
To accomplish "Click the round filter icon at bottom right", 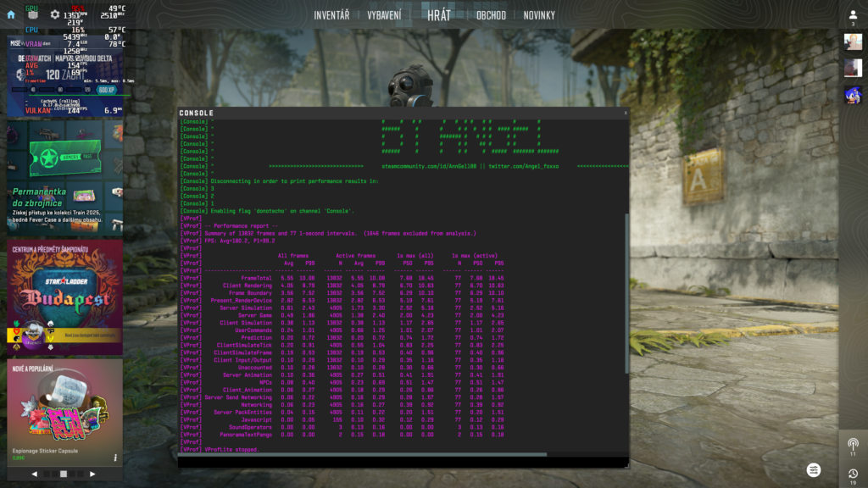I will [x=815, y=469].
